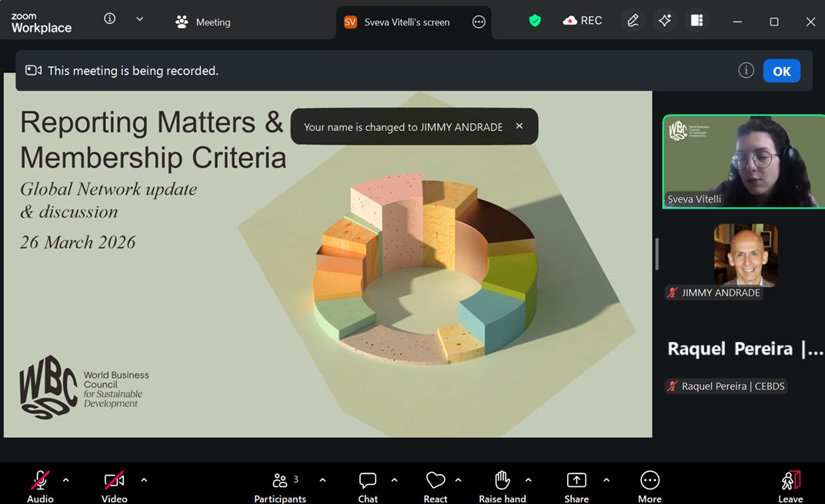Expand the dropdown next to meeting info
The width and height of the screenshot is (825, 504).
139,19
